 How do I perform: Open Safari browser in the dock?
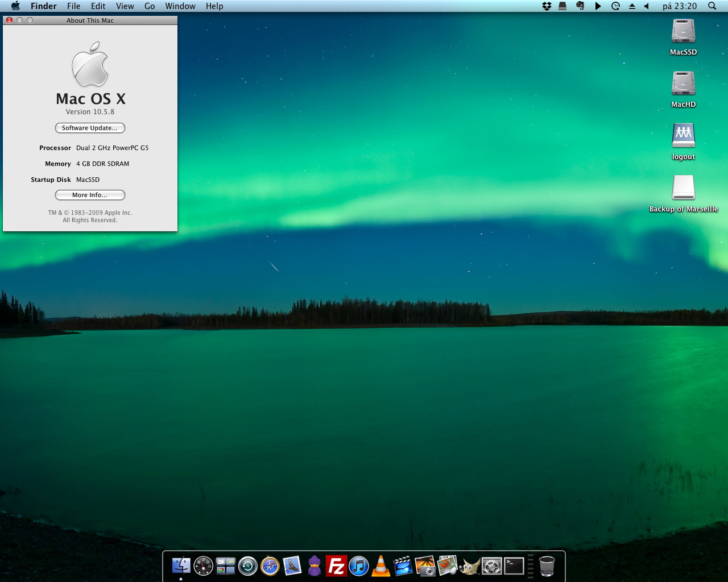[270, 566]
